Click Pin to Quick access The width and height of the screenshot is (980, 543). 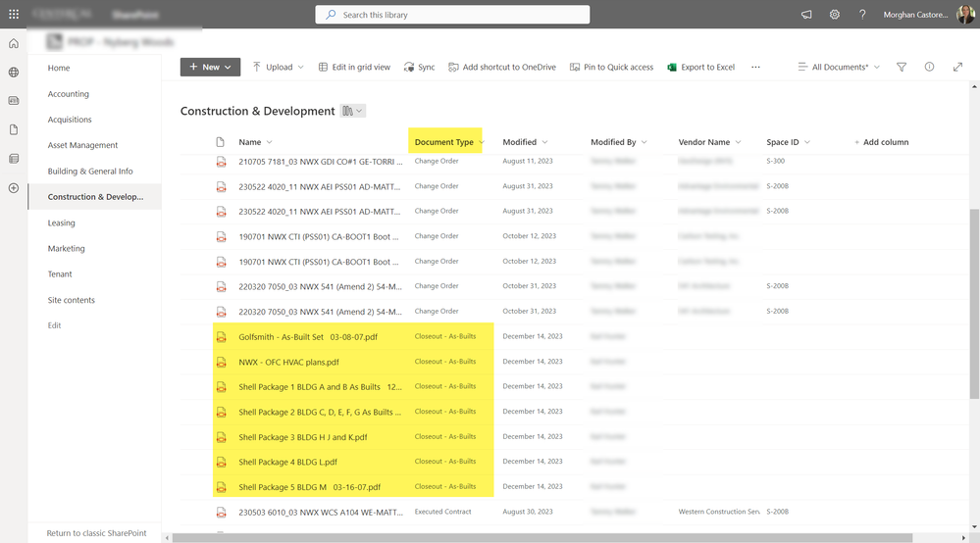(x=611, y=67)
